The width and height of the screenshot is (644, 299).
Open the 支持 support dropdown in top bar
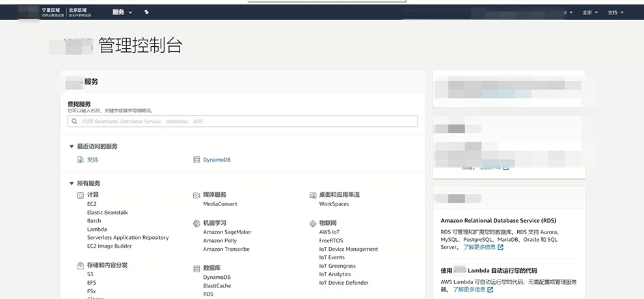tap(615, 12)
